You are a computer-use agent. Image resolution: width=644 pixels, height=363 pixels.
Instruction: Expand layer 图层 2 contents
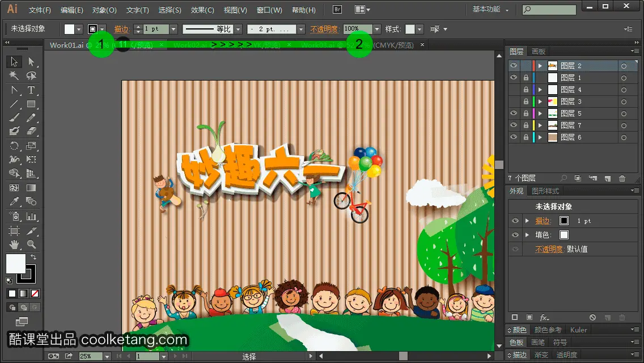pyautogui.click(x=540, y=66)
